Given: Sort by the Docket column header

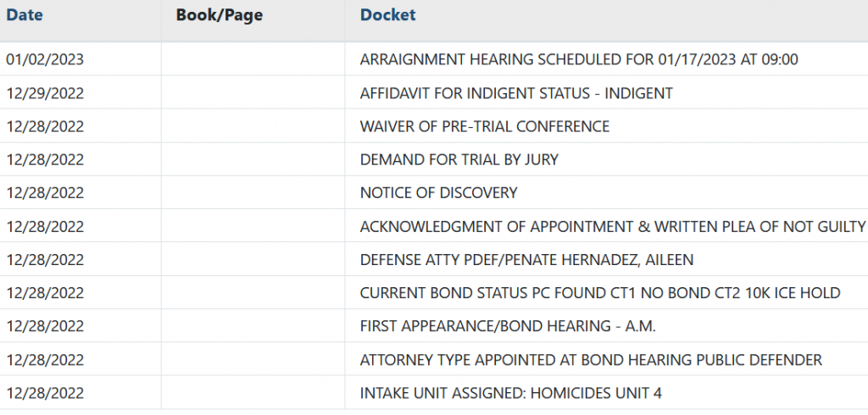Looking at the screenshot, I should point(387,15).
